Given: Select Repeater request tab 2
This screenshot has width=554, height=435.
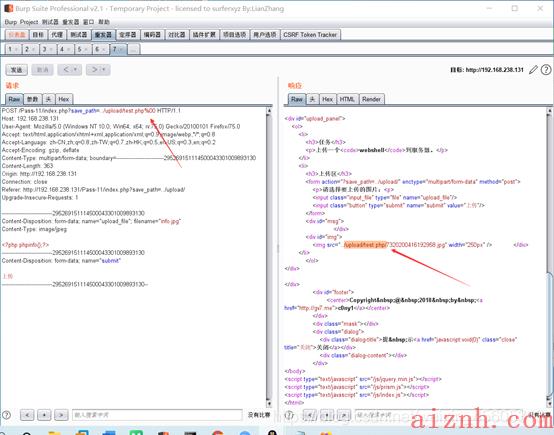Looking at the screenshot, I should coord(30,49).
